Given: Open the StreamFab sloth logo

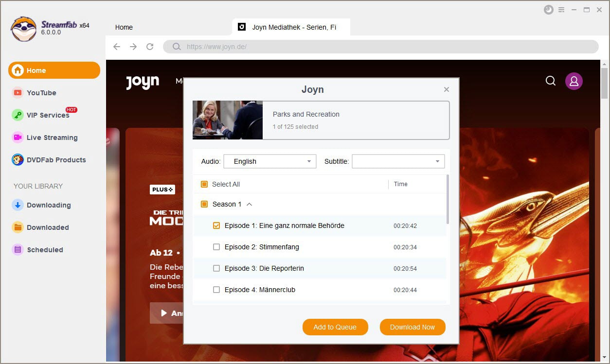Looking at the screenshot, I should point(23,29).
